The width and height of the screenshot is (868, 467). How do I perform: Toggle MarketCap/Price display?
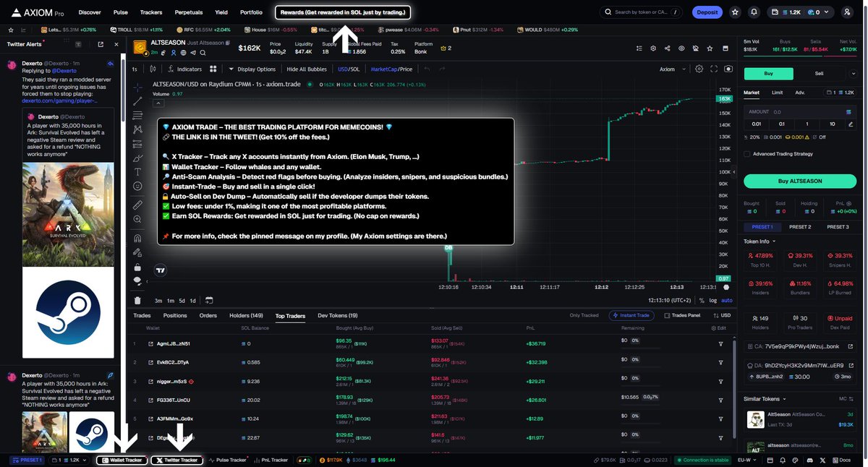[391, 69]
